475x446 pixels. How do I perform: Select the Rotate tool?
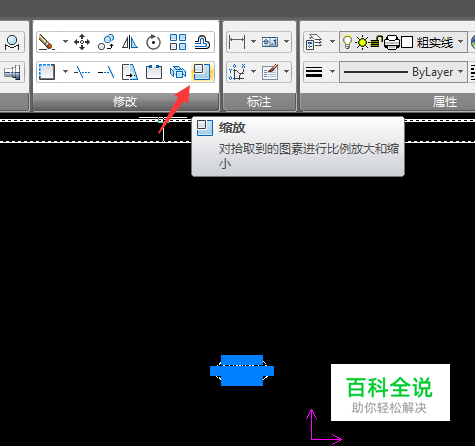(x=154, y=42)
